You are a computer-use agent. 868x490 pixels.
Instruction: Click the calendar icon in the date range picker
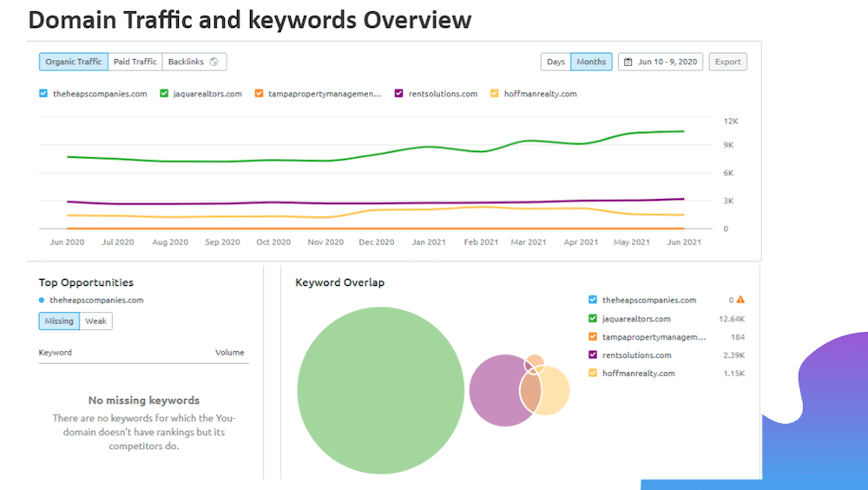(x=628, y=62)
